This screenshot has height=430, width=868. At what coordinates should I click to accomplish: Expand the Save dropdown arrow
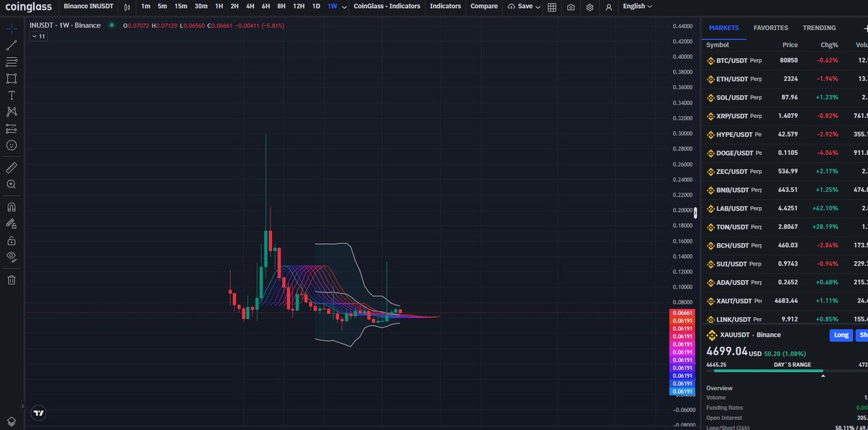pos(539,7)
